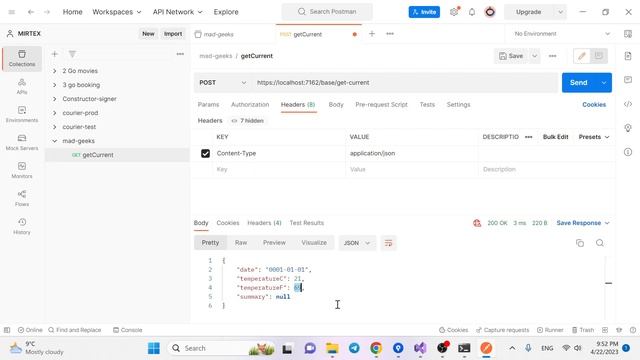Click the Search Postman field
This screenshot has height=360, width=640.
point(327,12)
